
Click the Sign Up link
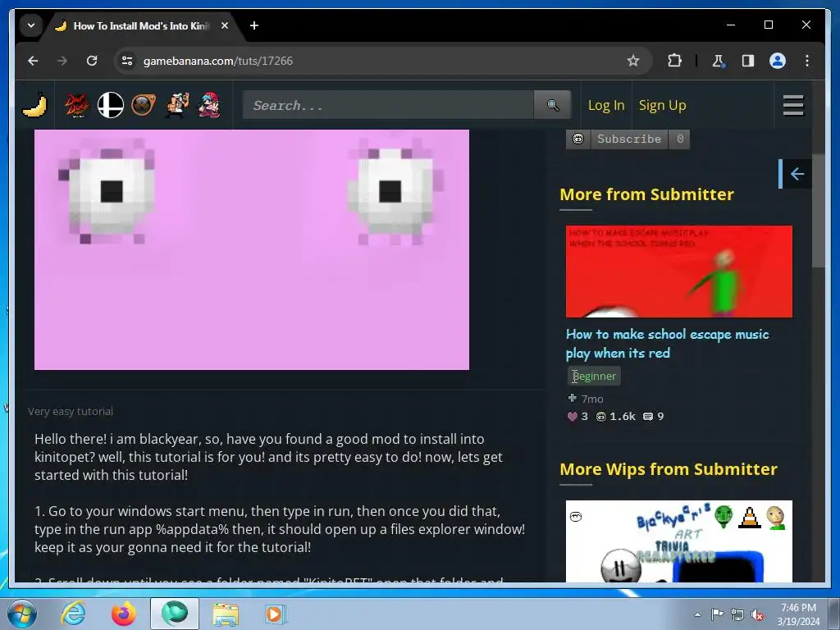[x=662, y=106]
